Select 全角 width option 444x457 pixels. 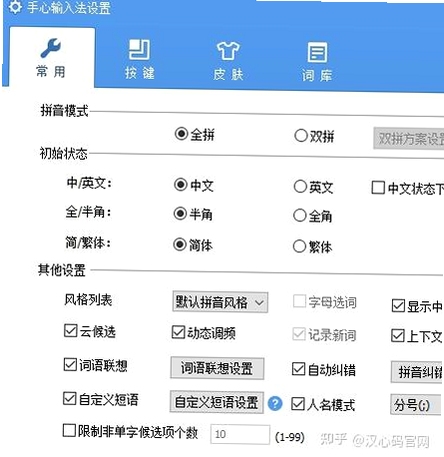pos(300,215)
